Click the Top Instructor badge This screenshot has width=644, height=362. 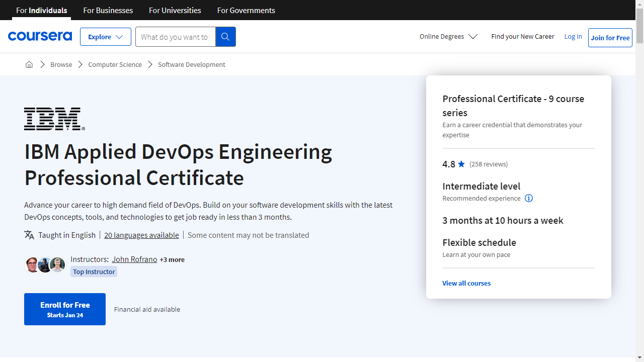pos(94,271)
